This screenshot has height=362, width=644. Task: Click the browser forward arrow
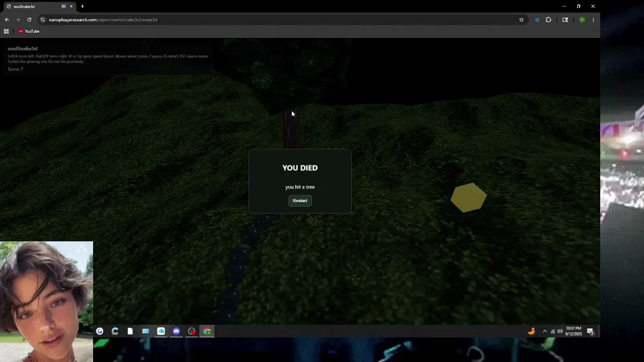[18, 20]
